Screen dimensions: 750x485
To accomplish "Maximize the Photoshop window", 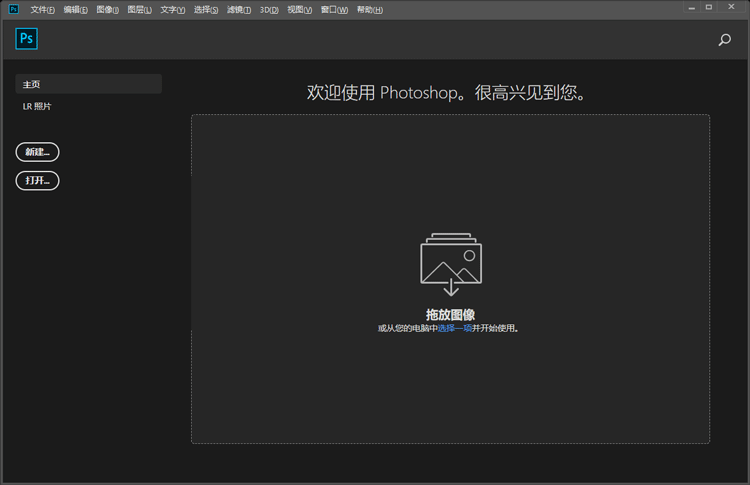I will pos(709,7).
